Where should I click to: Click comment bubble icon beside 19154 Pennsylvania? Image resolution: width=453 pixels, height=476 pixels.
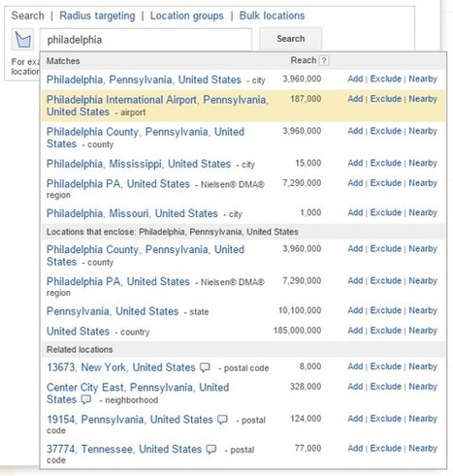coord(222,420)
